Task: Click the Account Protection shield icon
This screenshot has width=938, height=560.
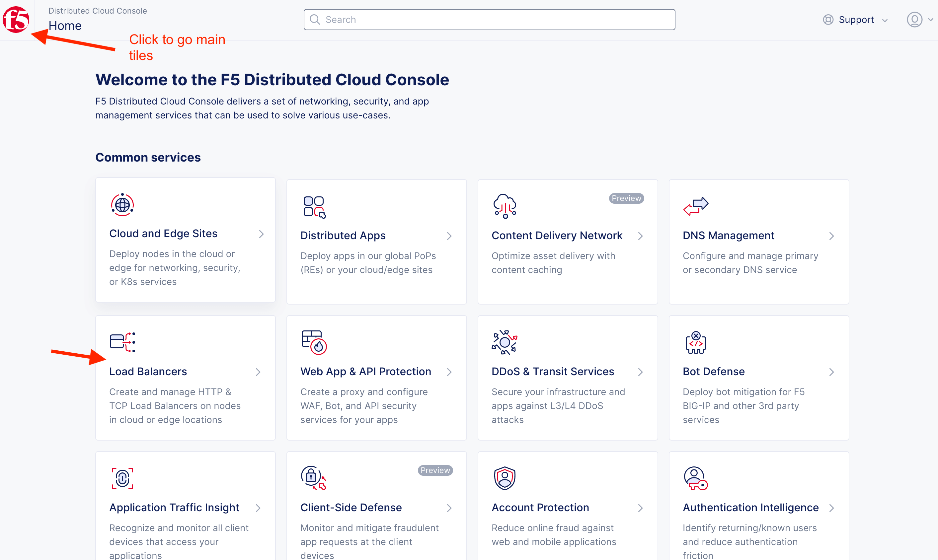Action: (505, 478)
